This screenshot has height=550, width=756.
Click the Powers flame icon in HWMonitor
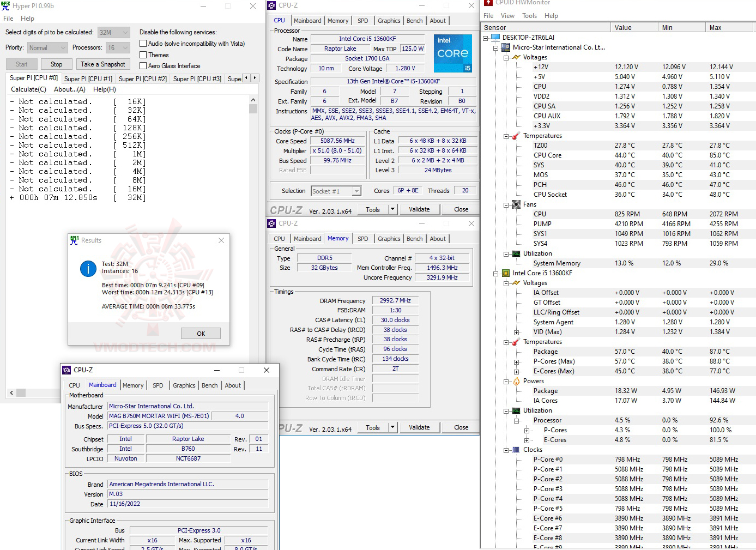[516, 381]
